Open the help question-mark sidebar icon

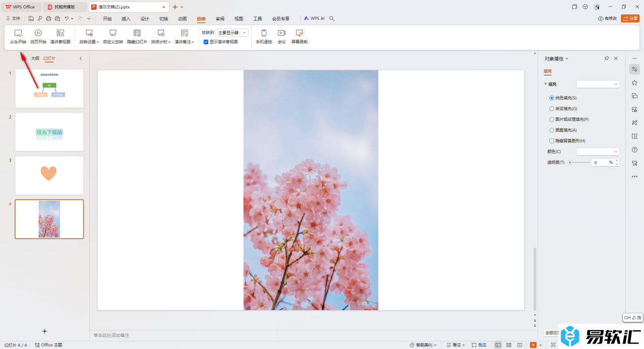point(634,150)
